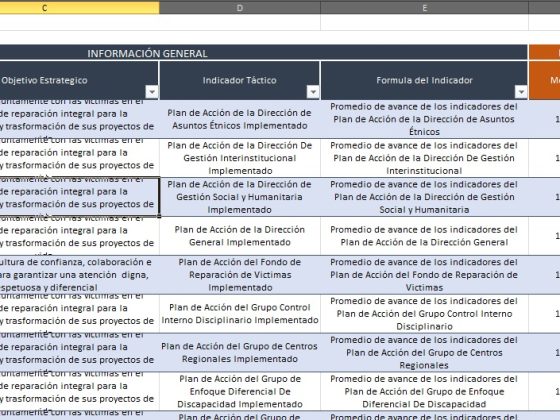Click the Formula del Indicador header cell

pyautogui.click(x=424, y=80)
